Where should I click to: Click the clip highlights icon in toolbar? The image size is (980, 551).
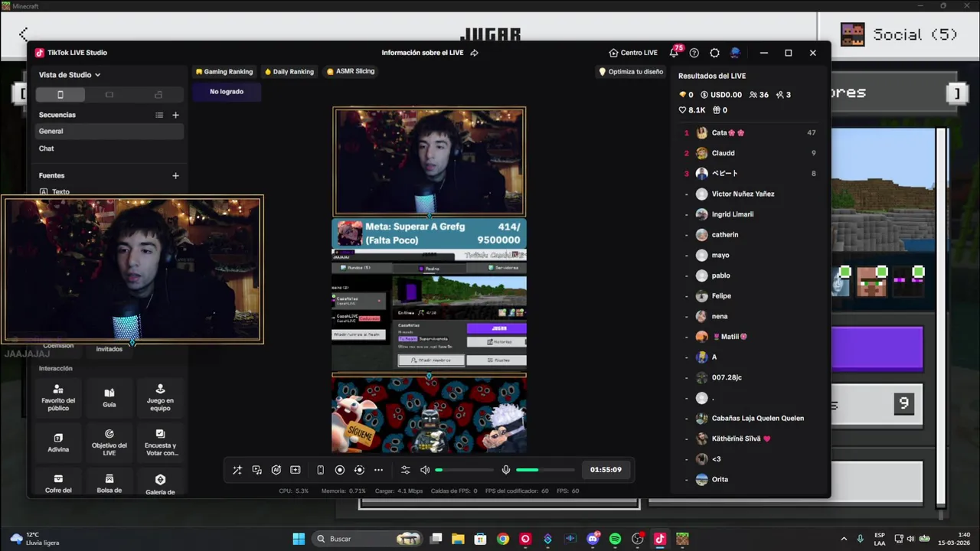(296, 470)
